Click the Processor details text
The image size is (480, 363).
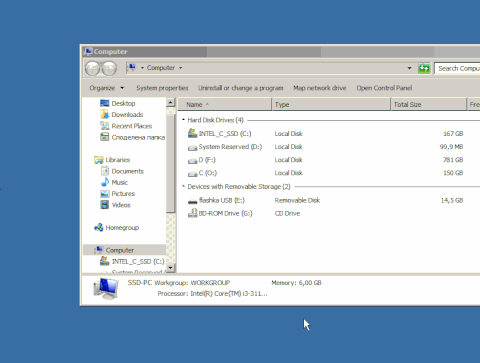click(x=212, y=294)
